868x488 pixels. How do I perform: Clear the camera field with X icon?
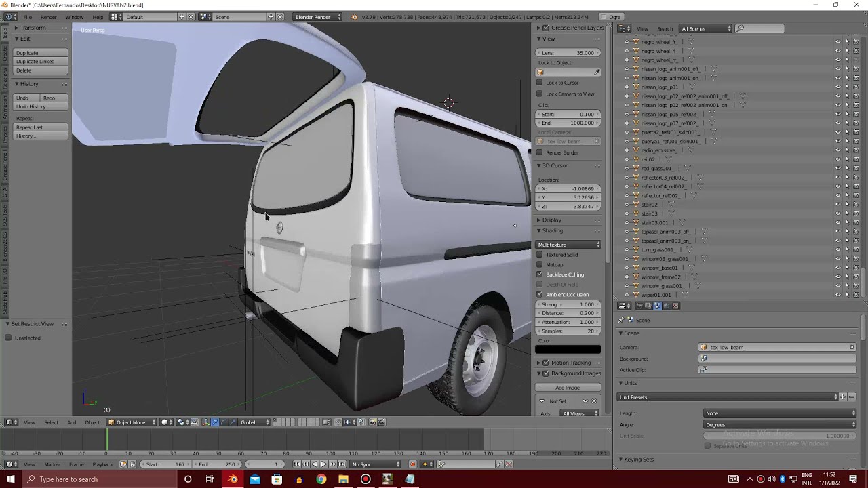coord(852,347)
